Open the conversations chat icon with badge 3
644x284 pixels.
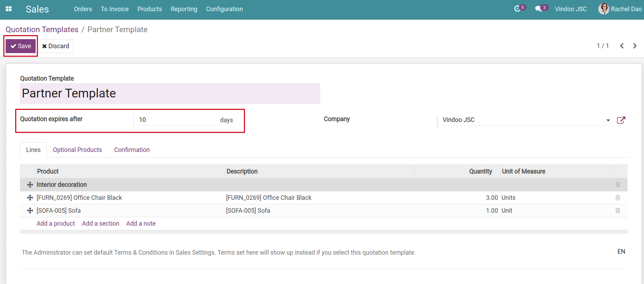[541, 8]
